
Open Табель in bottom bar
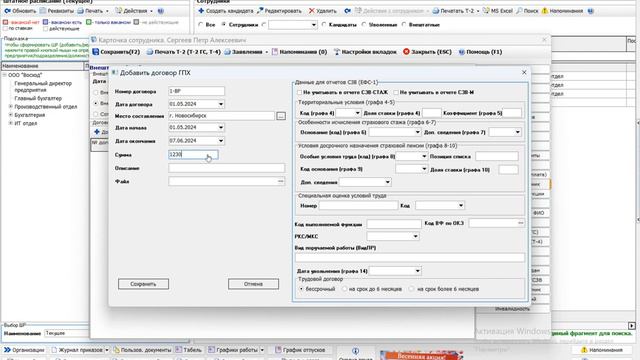pos(189,350)
